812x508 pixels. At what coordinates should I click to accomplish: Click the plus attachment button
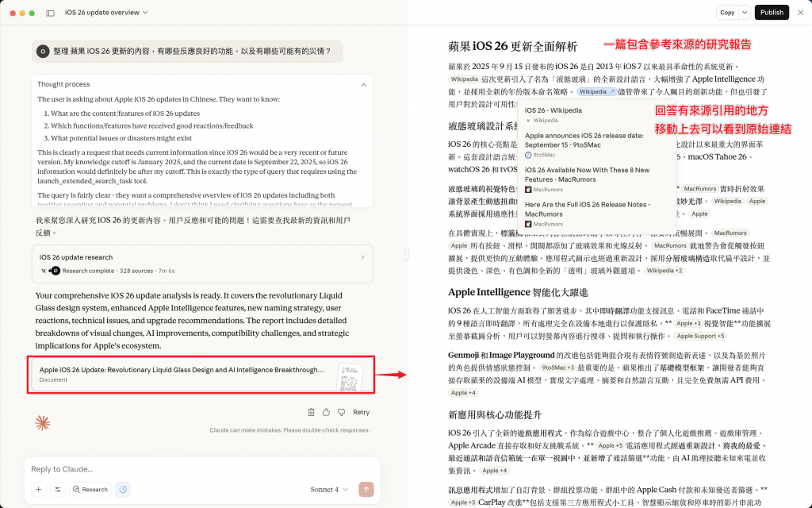39,489
